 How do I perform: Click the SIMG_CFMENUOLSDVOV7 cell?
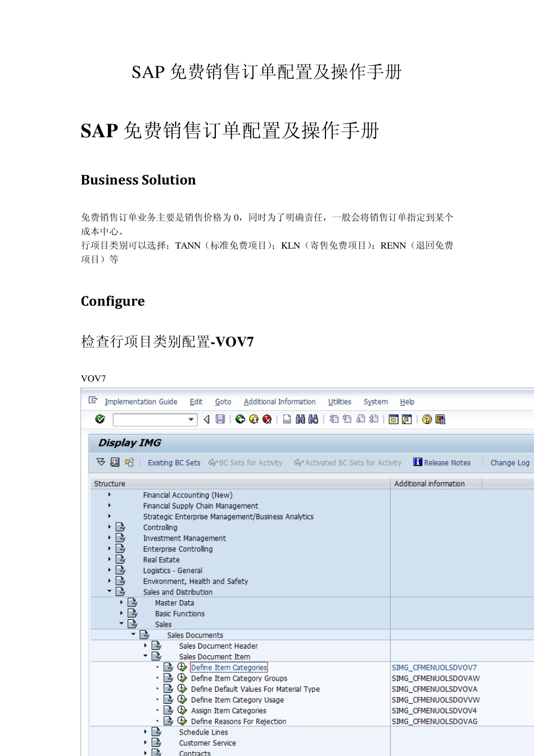pyautogui.click(x=434, y=667)
